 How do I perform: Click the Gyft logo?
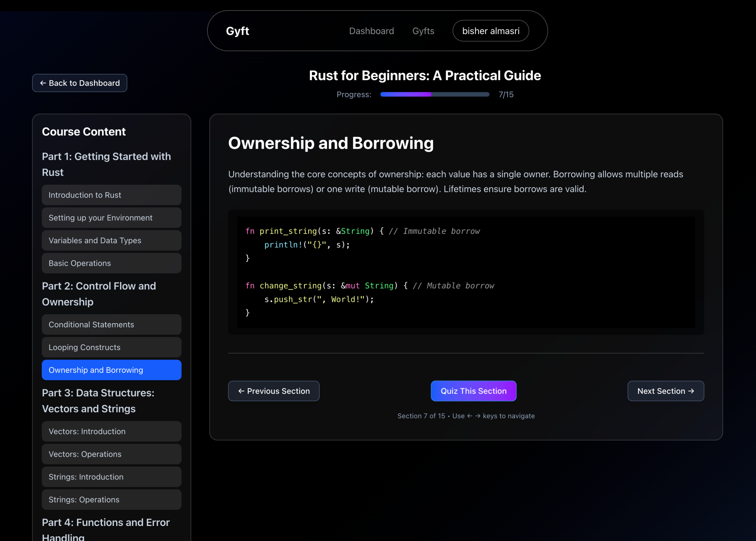pos(237,31)
